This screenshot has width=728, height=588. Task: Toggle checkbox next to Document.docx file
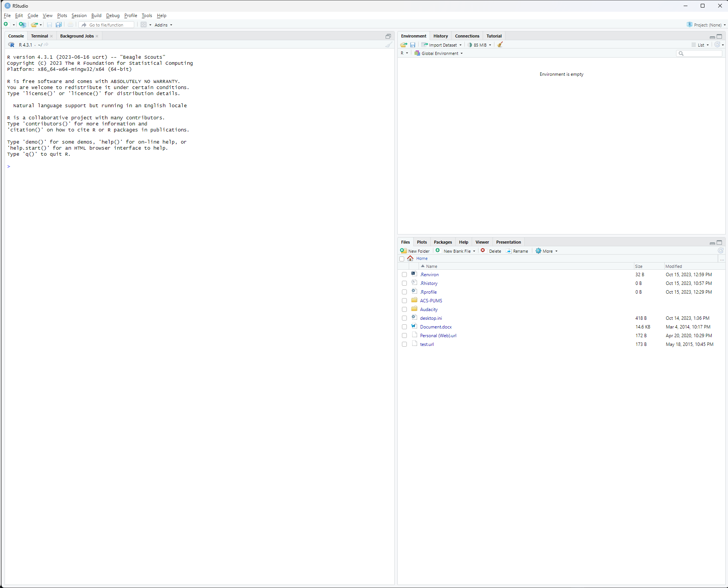click(404, 327)
